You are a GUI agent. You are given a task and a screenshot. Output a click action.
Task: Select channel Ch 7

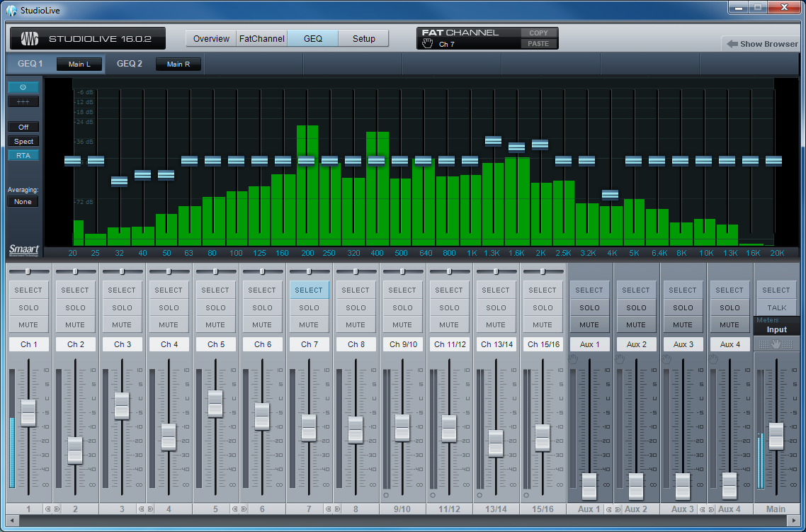pyautogui.click(x=309, y=290)
